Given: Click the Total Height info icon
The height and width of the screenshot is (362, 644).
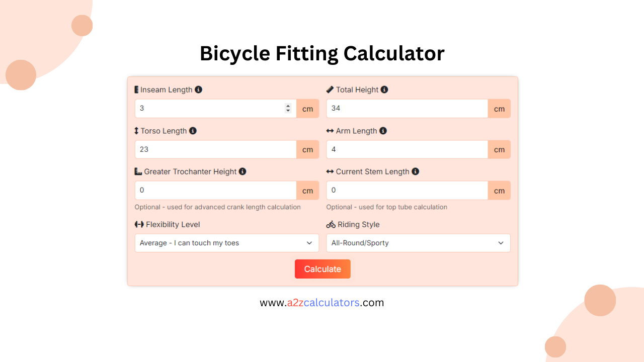Looking at the screenshot, I should (384, 89).
